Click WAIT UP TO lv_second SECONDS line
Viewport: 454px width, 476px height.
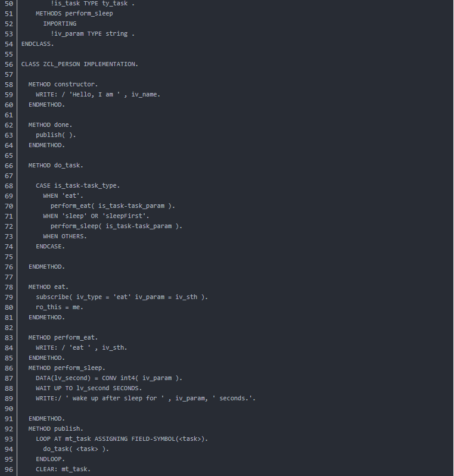tap(89, 388)
